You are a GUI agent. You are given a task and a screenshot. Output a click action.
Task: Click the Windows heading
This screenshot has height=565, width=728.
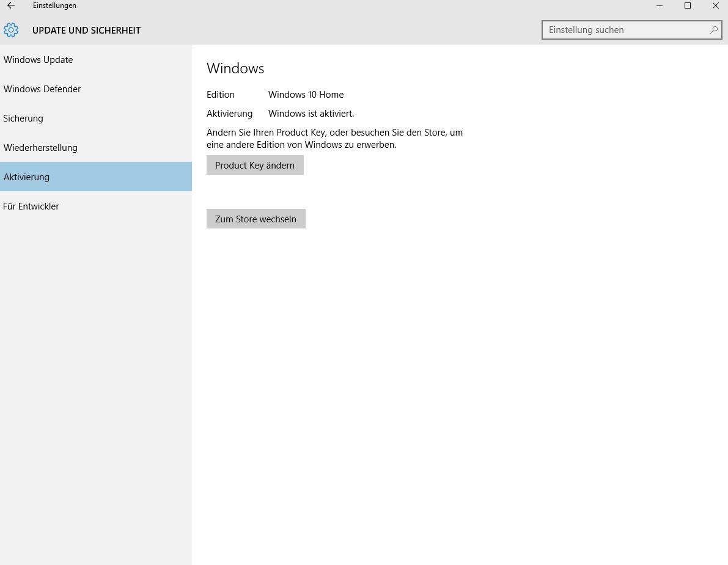point(235,68)
